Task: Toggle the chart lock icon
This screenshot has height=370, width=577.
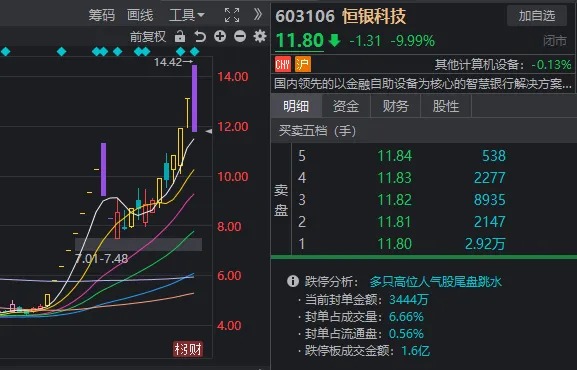Action: [180, 36]
